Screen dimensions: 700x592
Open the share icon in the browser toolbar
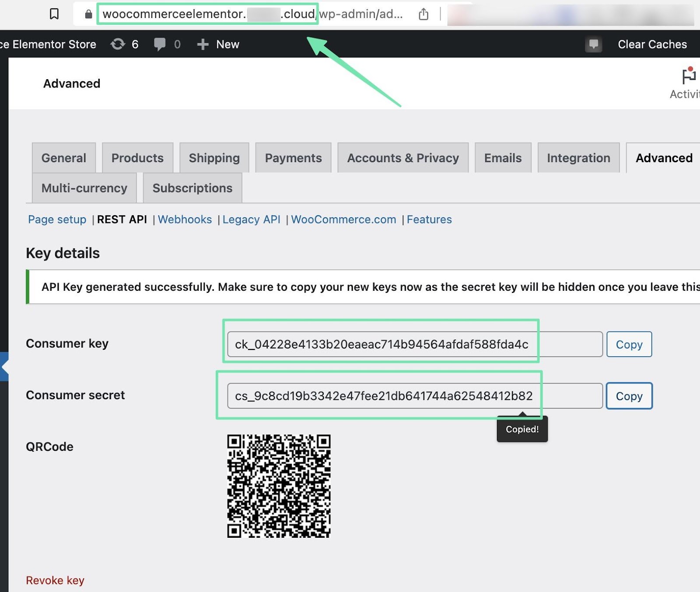pos(423,14)
